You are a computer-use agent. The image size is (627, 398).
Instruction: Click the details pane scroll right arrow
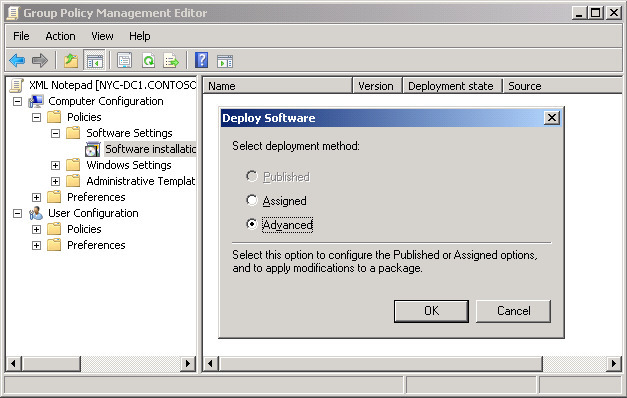(x=614, y=364)
